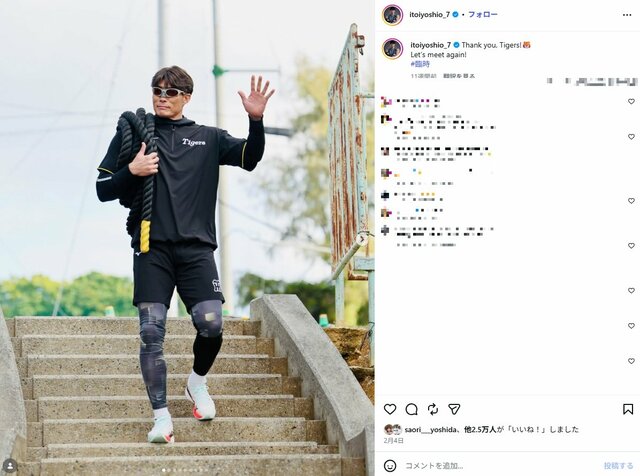
Task: View the 他2.5万人 likes list
Action: [x=480, y=429]
